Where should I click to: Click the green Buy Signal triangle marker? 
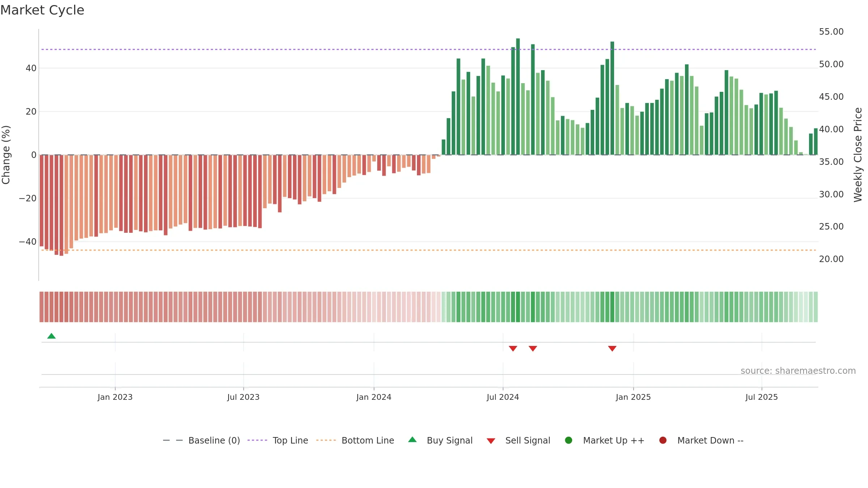pyautogui.click(x=51, y=336)
